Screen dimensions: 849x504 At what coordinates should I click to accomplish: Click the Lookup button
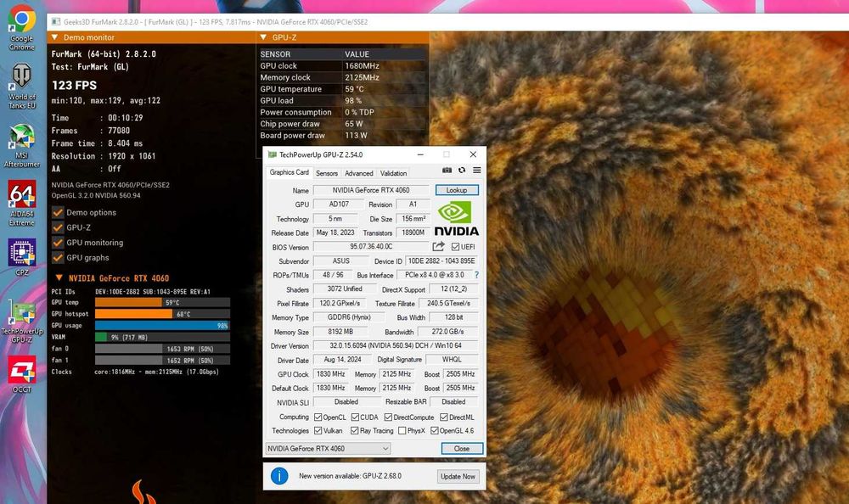point(457,190)
